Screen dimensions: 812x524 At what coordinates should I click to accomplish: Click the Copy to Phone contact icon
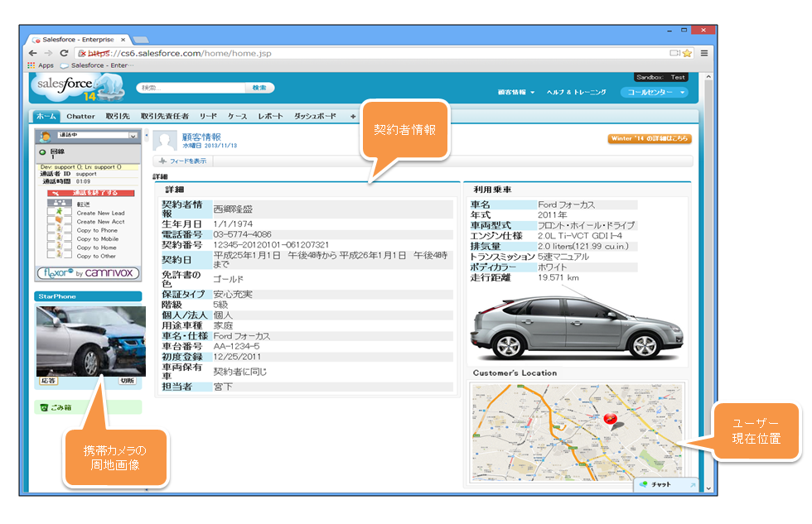pos(59,229)
